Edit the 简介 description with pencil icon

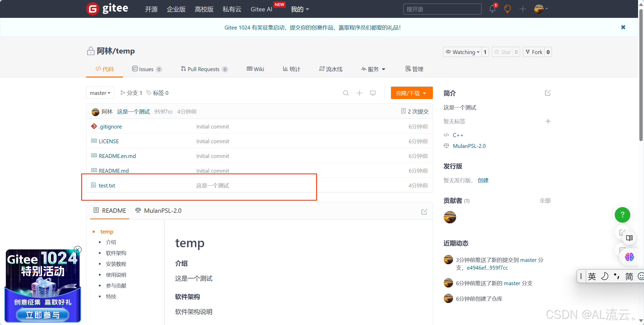(547, 93)
